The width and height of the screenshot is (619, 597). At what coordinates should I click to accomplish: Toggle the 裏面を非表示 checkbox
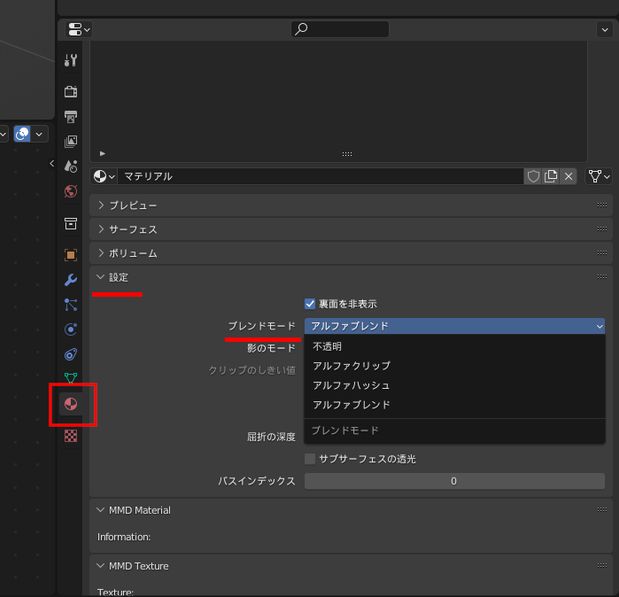click(310, 303)
